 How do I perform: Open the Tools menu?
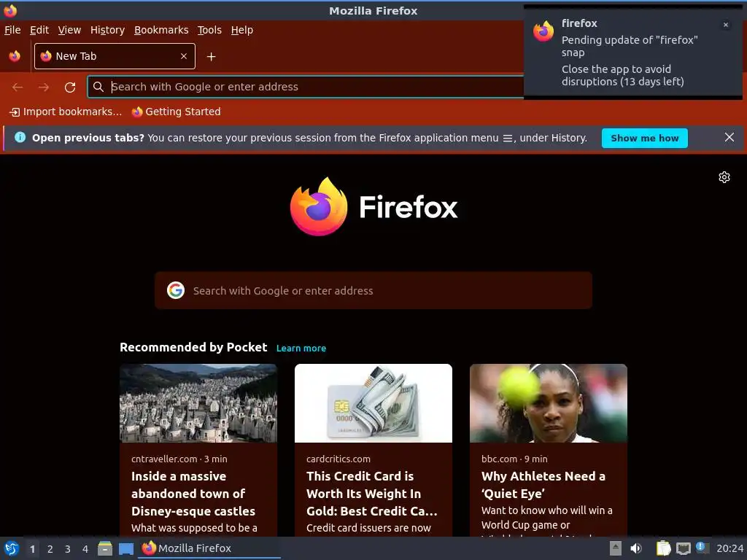(x=209, y=30)
